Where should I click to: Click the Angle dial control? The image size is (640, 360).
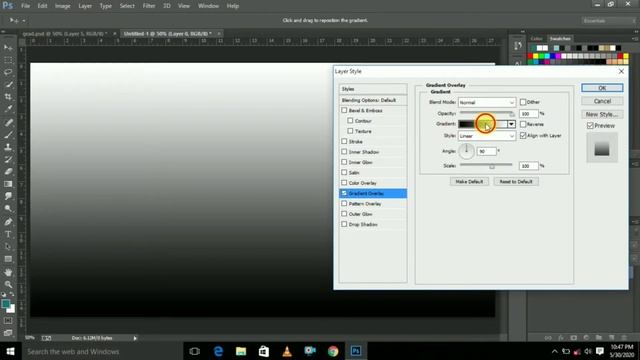(466, 151)
